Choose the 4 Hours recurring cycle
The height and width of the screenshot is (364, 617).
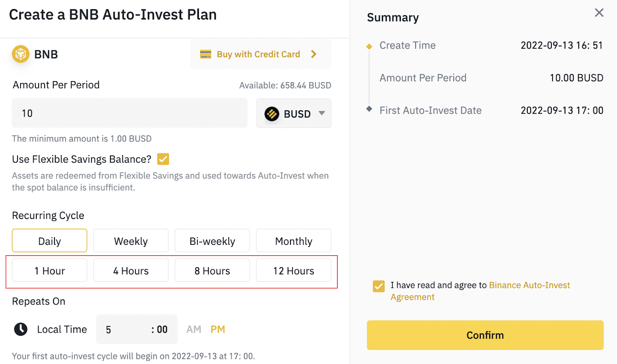[131, 271]
